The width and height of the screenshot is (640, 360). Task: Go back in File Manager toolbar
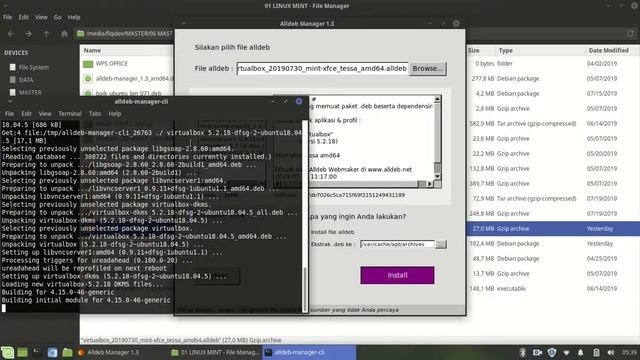pyautogui.click(x=11, y=34)
